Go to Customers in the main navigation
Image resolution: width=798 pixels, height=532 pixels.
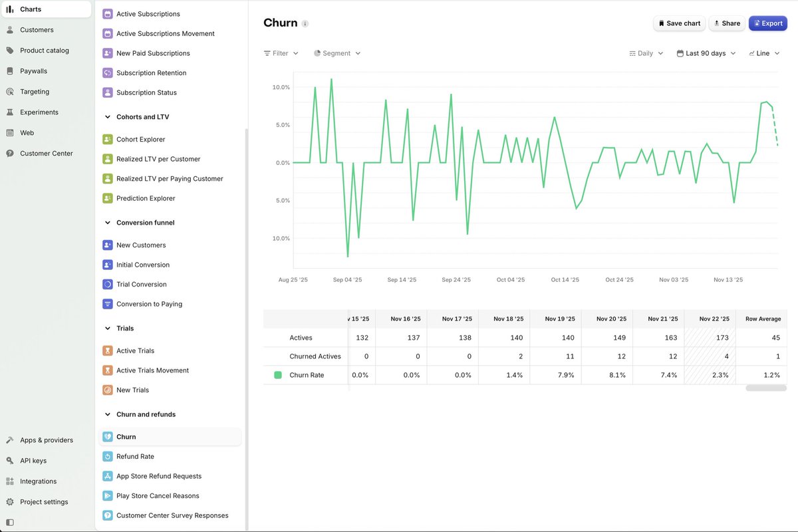(x=46, y=30)
